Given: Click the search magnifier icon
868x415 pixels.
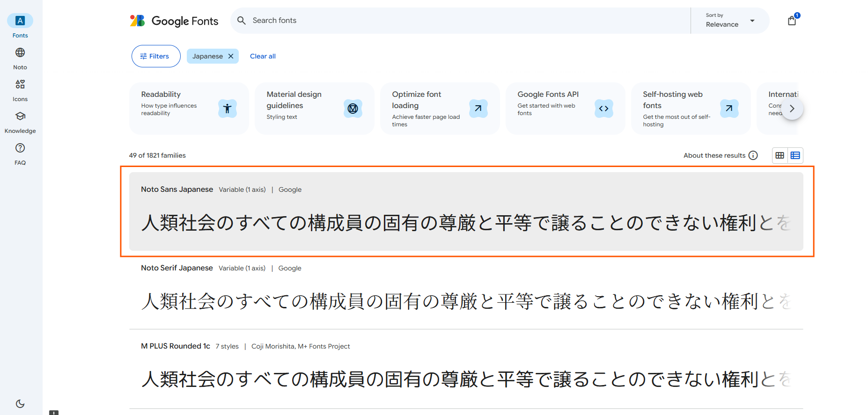Looking at the screenshot, I should pos(242,21).
